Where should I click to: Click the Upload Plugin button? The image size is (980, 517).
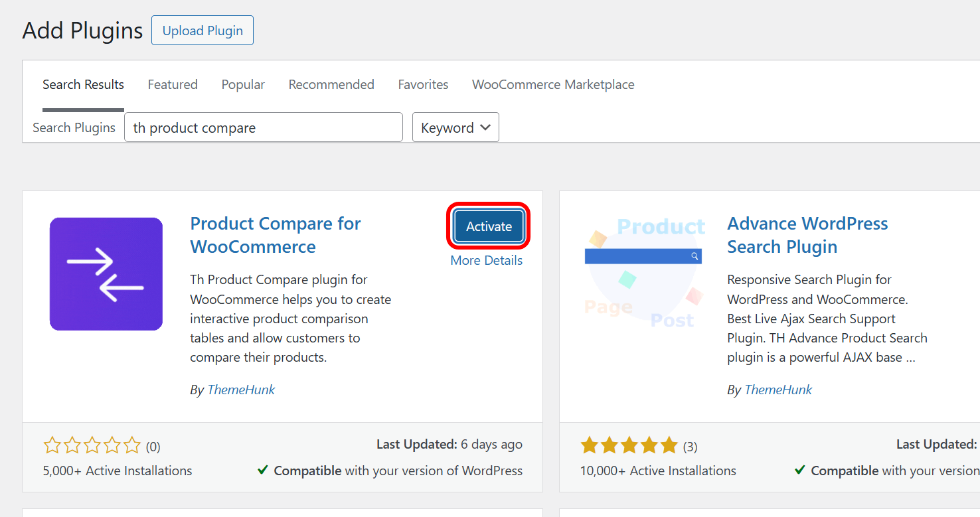(x=203, y=31)
